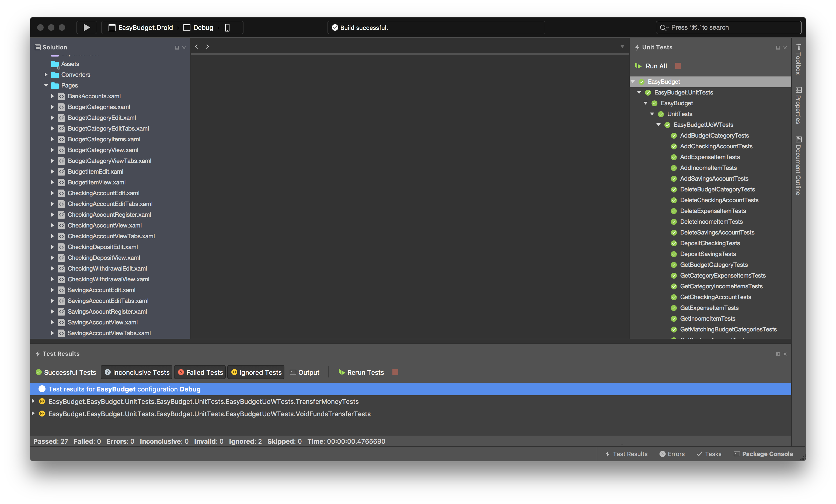Collapse the EasyBudget.UnitTests node
This screenshot has width=836, height=504.
639,93
